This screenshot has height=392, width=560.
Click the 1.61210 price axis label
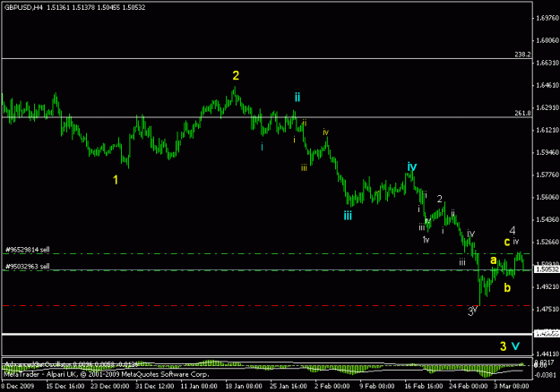coord(547,130)
